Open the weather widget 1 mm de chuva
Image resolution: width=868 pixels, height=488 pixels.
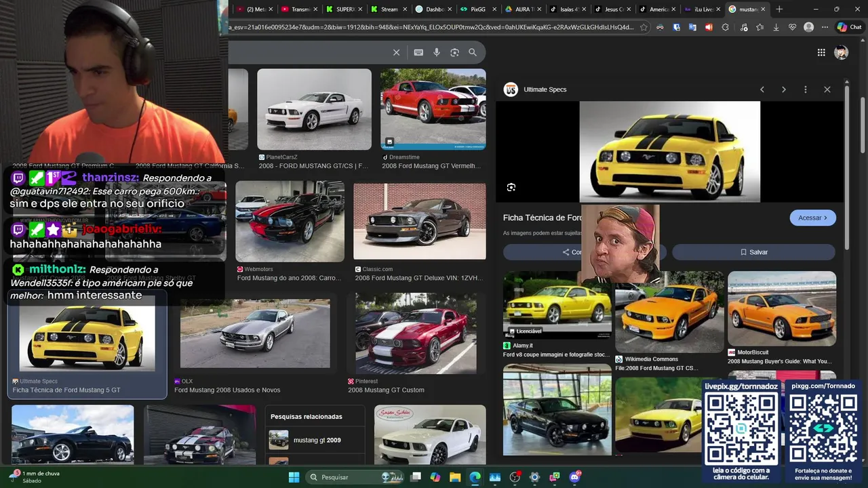pos(34,477)
